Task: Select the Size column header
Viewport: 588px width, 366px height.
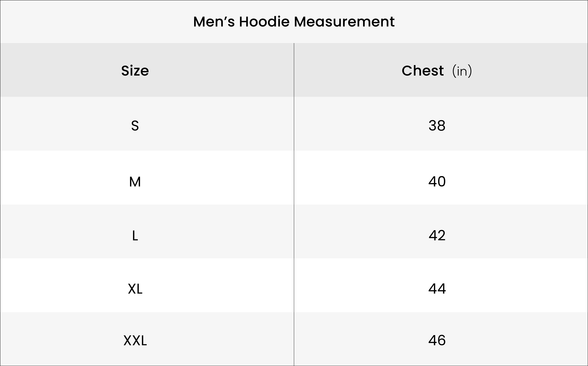Action: pos(135,71)
